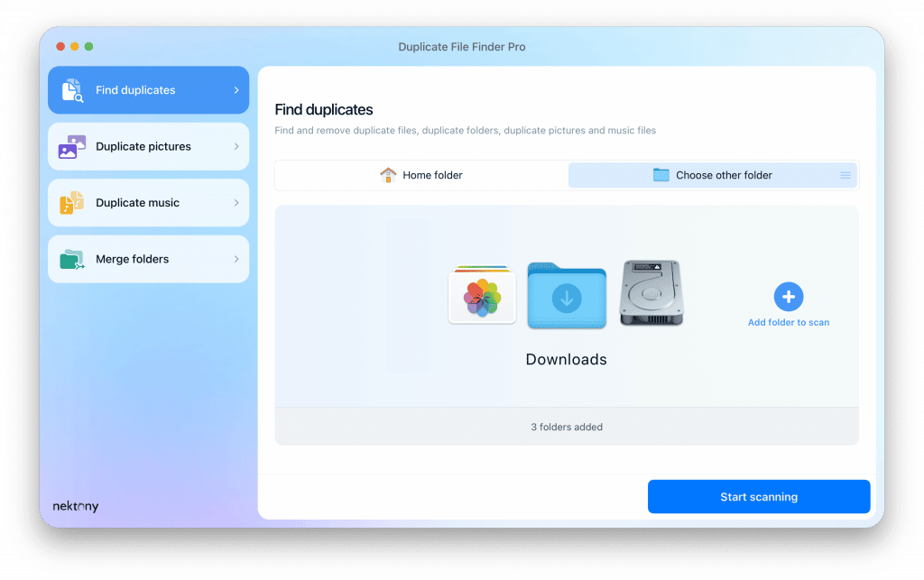924x580 pixels.
Task: Select the Photos library thumbnail
Action: 482,295
